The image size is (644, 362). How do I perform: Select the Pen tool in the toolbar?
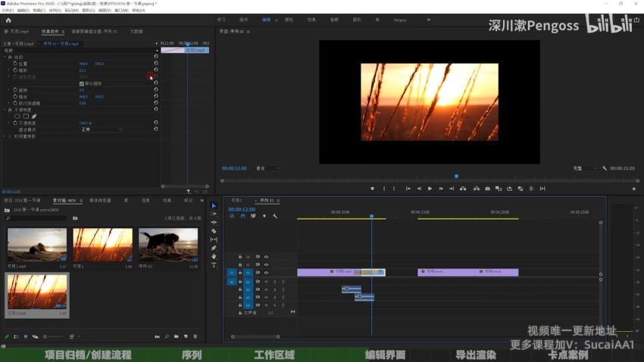click(x=214, y=248)
